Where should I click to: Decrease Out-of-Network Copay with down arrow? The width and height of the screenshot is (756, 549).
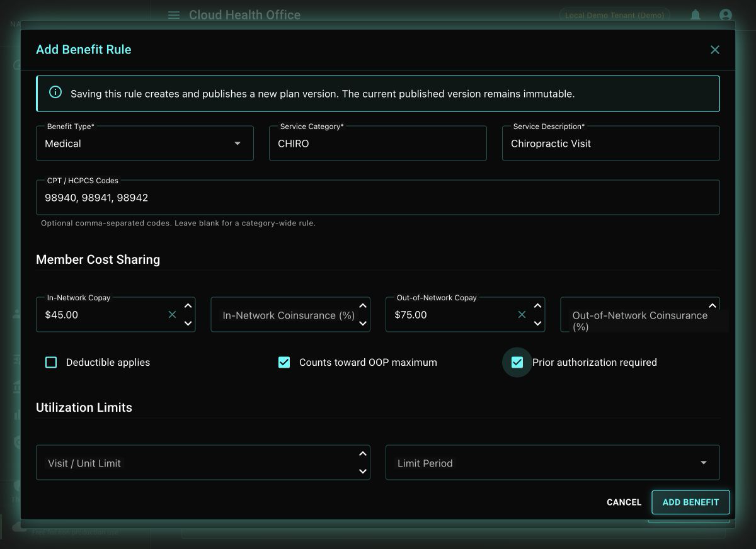pyautogui.click(x=537, y=324)
